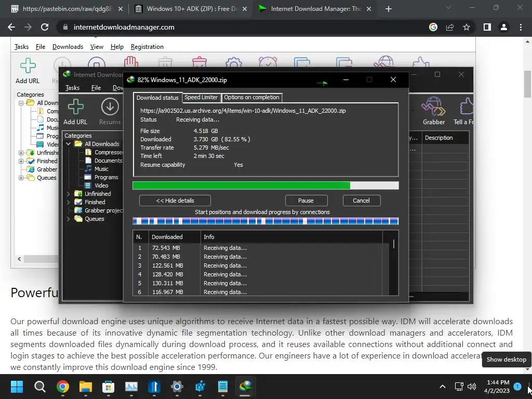Click the Downloaded column header in connections list
This screenshot has width=532, height=399.
pos(175,237)
